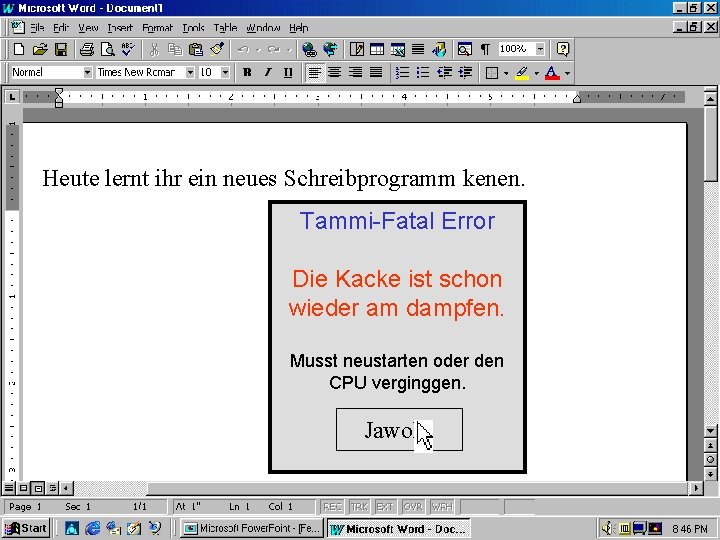Increase paragraph indent
Viewport: 720px width, 540px height.
[x=465, y=73]
